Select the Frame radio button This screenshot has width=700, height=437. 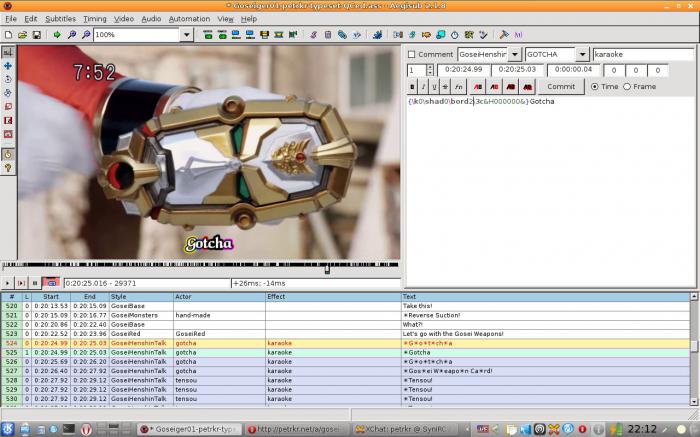pos(627,87)
